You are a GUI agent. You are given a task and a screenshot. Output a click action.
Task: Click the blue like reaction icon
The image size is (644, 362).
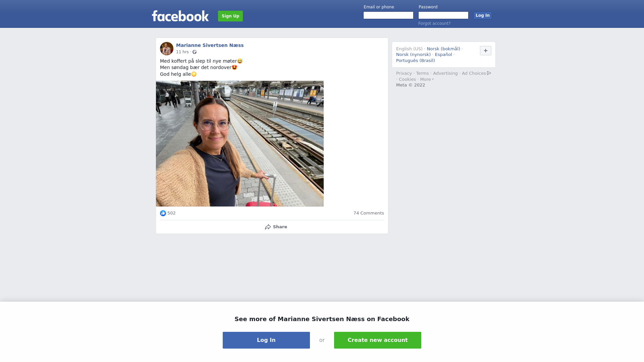point(163,213)
